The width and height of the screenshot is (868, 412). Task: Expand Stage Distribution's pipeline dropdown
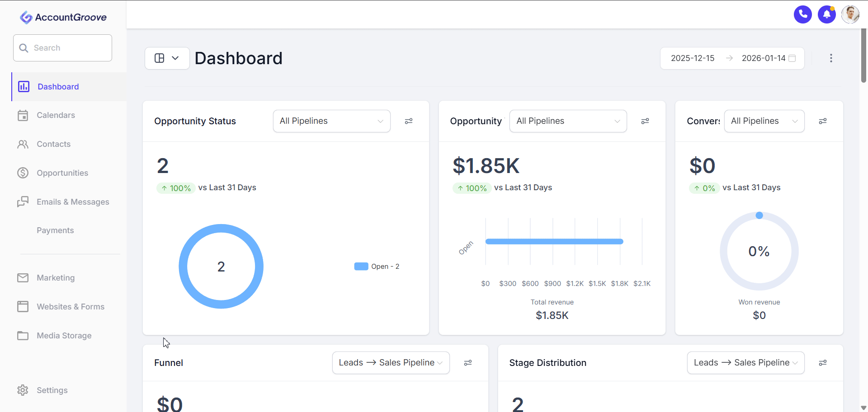click(745, 363)
